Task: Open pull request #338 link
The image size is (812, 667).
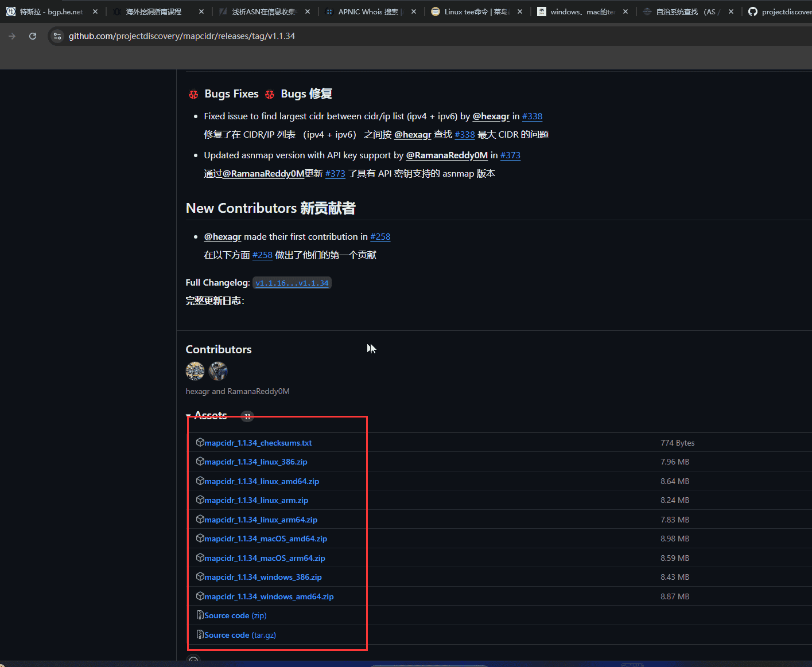Action: point(532,116)
